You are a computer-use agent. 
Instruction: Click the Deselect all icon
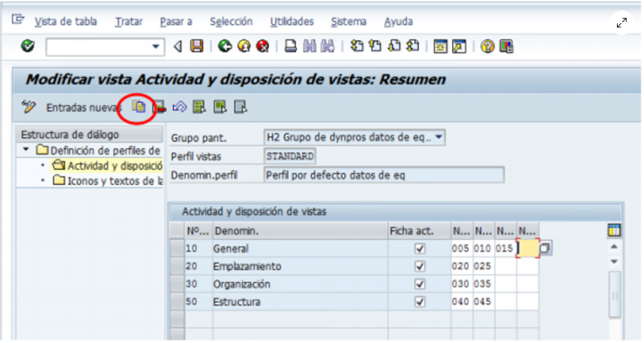point(240,106)
